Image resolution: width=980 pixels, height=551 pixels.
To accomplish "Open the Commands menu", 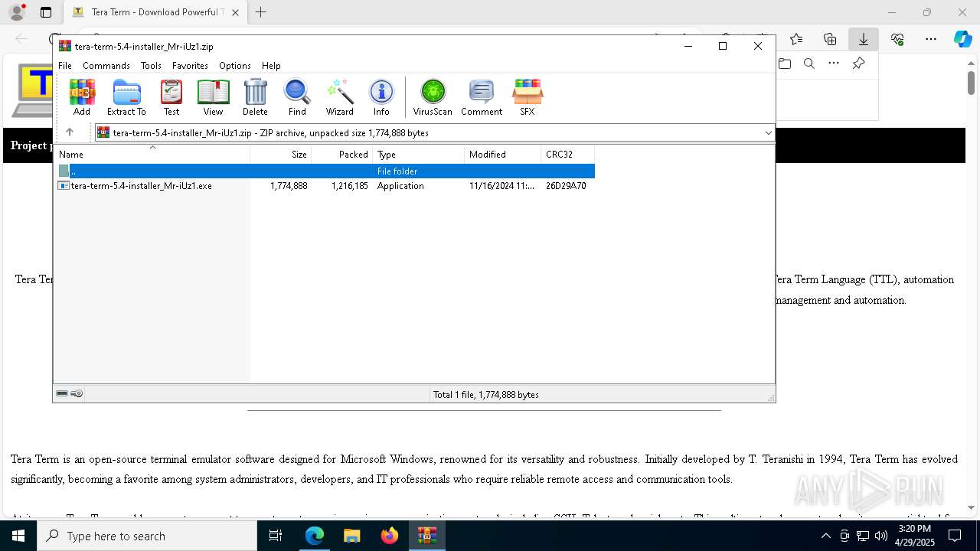I will (106, 66).
